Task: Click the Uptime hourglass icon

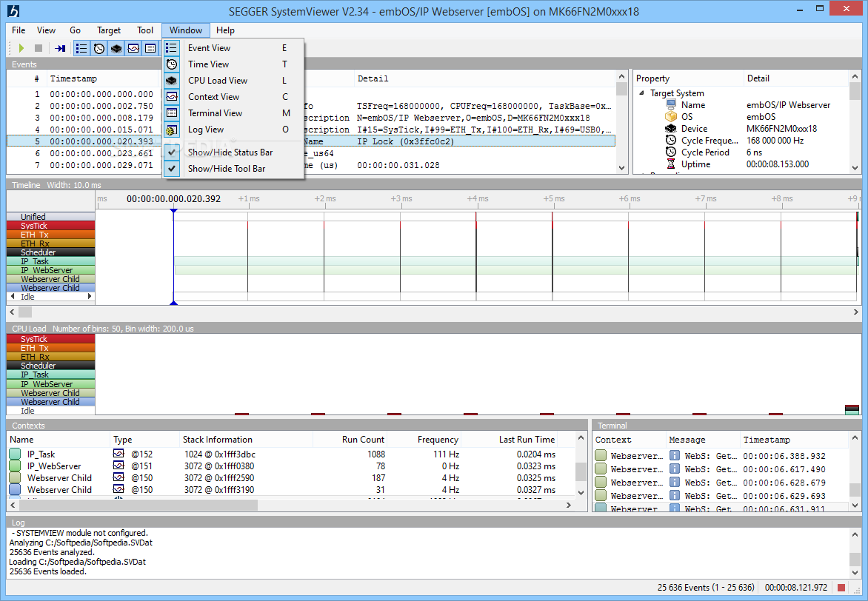Action: tap(671, 164)
